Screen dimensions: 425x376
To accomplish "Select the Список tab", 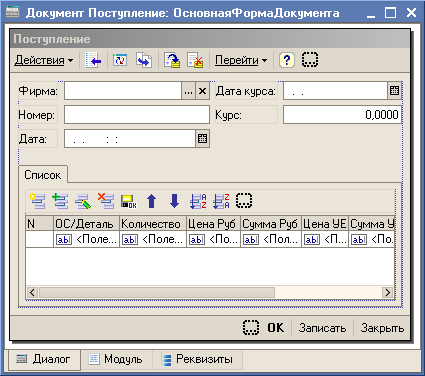I will pos(43,175).
